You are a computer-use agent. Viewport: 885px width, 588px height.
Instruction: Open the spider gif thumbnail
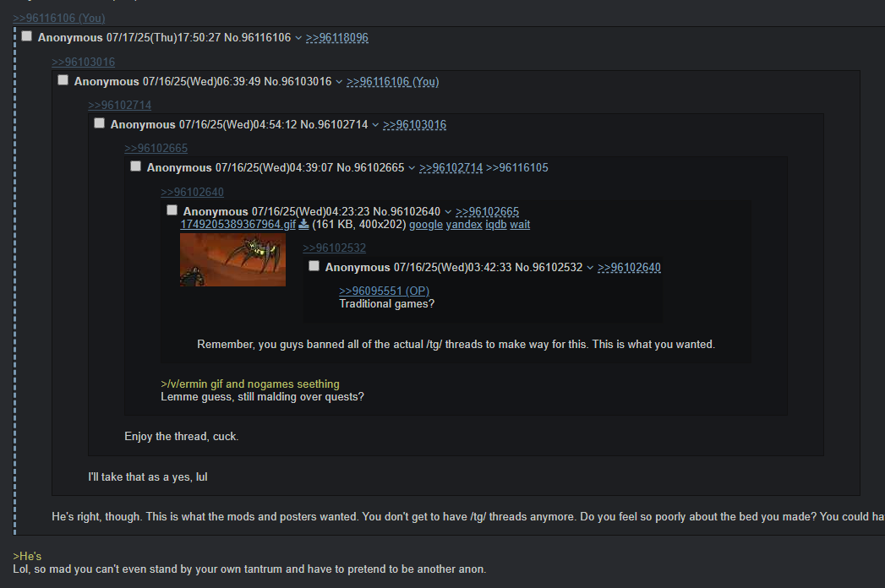[232, 259]
